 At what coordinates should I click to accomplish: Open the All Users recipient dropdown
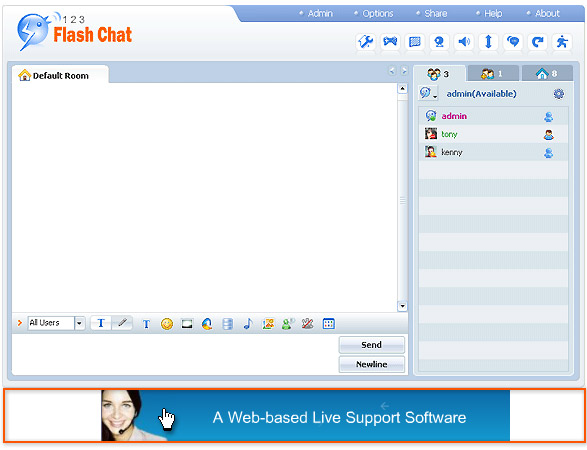(79, 323)
